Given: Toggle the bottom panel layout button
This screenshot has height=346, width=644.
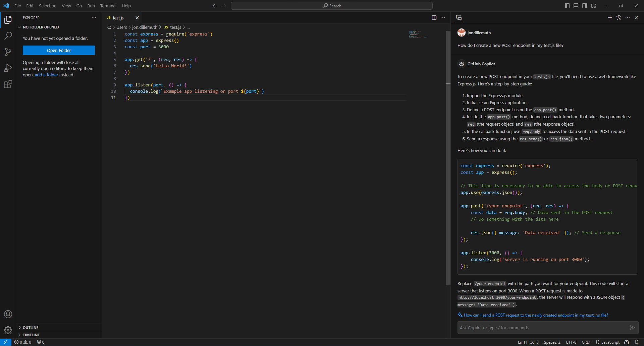Looking at the screenshot, I should pyautogui.click(x=576, y=6).
